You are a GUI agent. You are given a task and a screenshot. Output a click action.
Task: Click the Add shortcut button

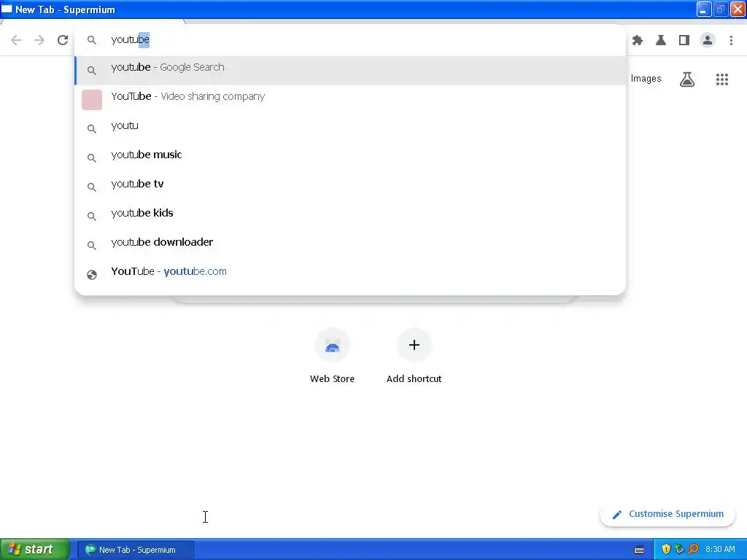[414, 356]
